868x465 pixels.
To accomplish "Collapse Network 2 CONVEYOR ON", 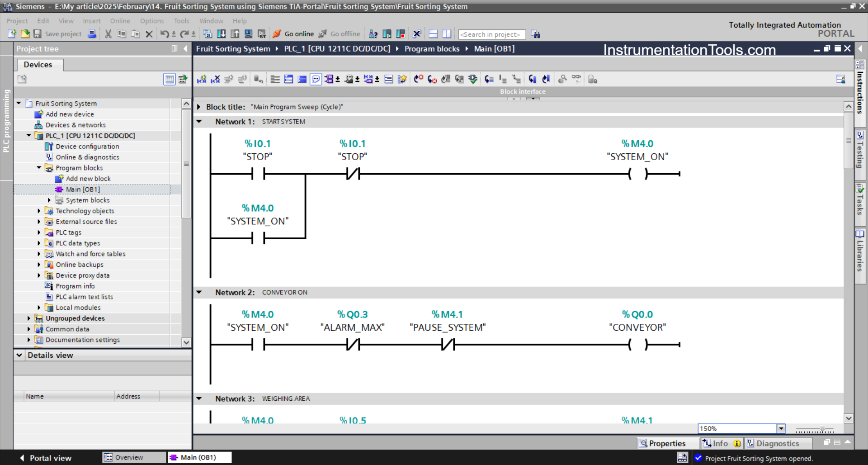I will coord(199,292).
